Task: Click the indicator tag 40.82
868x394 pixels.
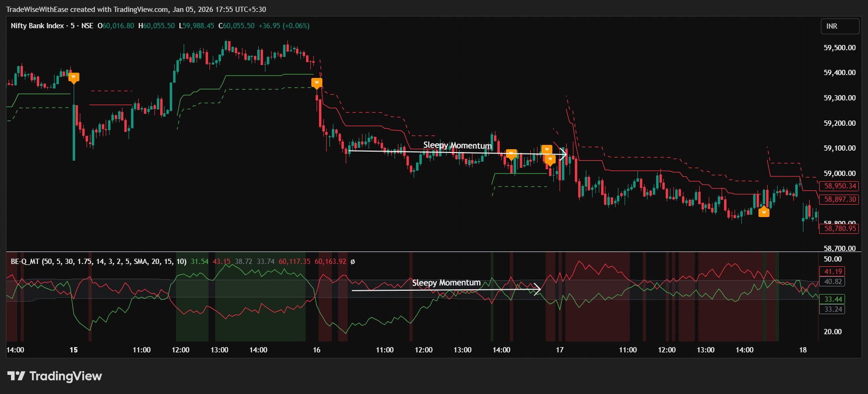Action: click(833, 282)
